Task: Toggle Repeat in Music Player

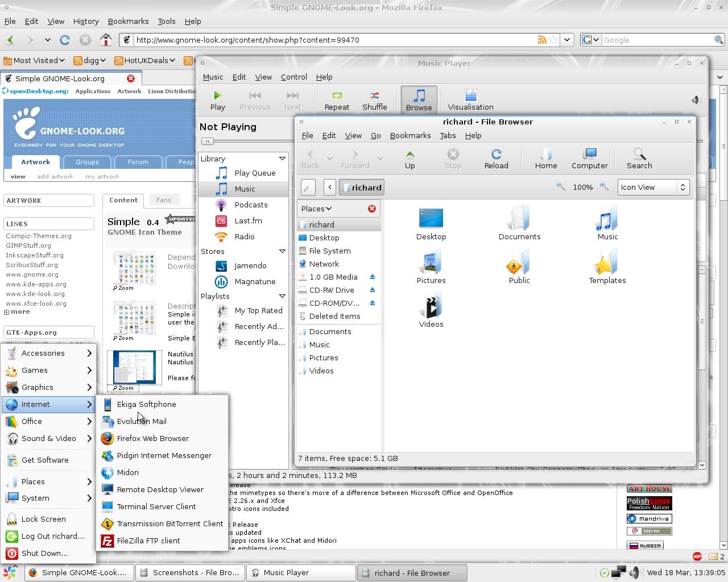Action: pyautogui.click(x=337, y=100)
